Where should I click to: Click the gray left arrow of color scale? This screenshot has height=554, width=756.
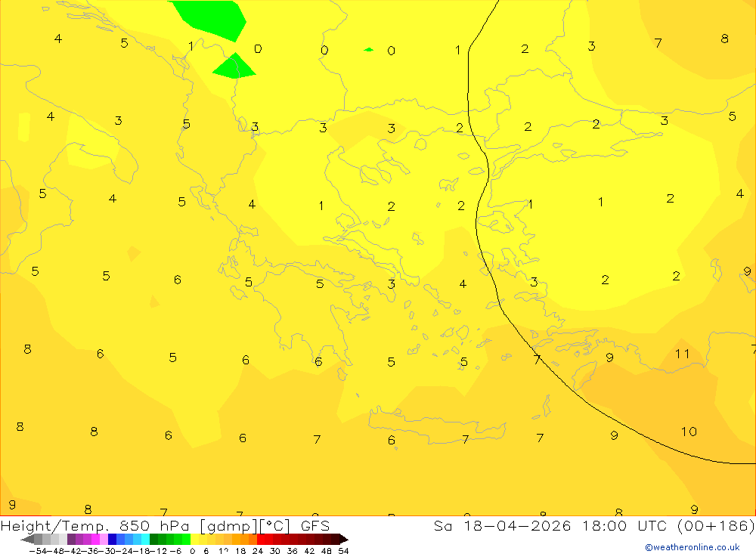[27, 540]
